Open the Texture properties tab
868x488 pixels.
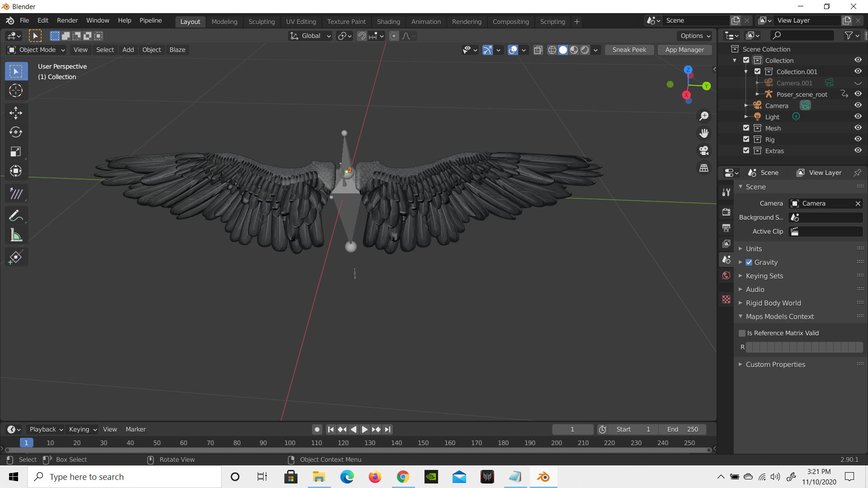726,299
